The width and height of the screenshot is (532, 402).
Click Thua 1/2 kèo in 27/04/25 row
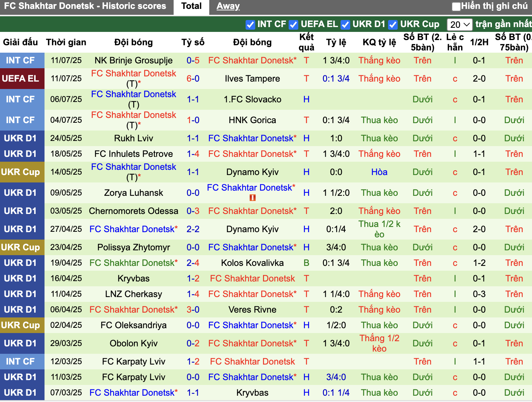379,229
